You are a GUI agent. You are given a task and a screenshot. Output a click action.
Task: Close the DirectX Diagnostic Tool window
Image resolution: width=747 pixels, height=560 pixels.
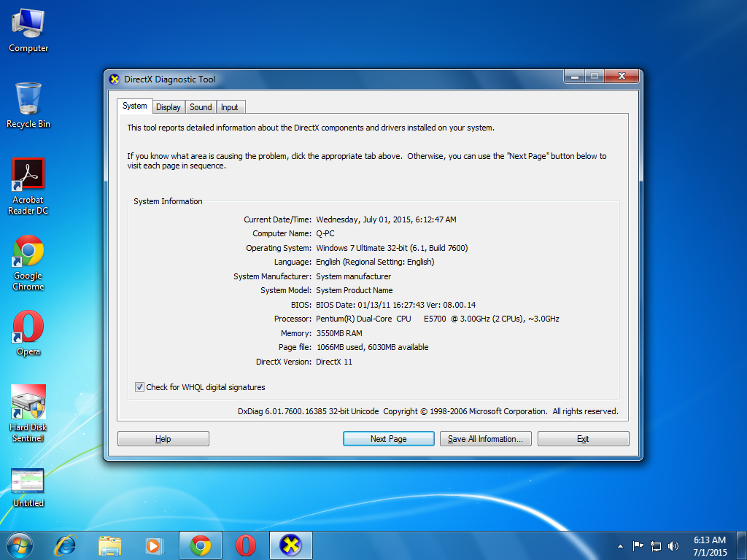622,76
